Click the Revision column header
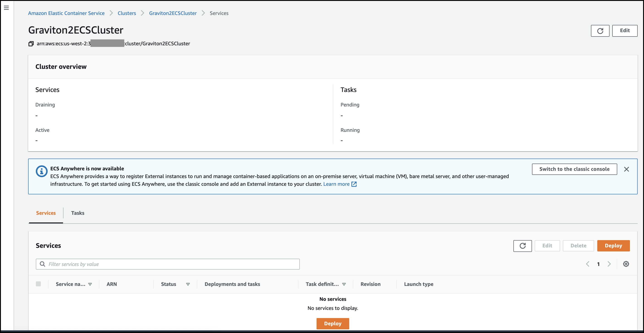The width and height of the screenshot is (644, 333). pos(370,284)
